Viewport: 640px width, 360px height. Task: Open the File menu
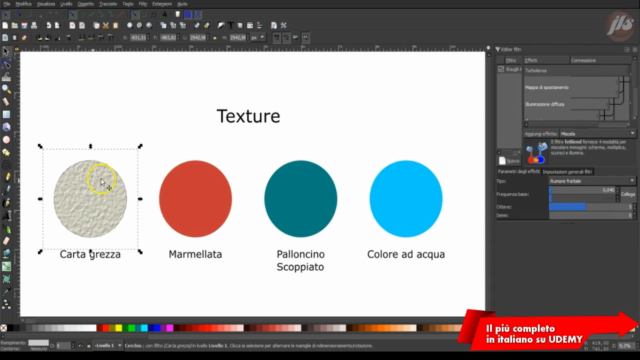coord(7,4)
